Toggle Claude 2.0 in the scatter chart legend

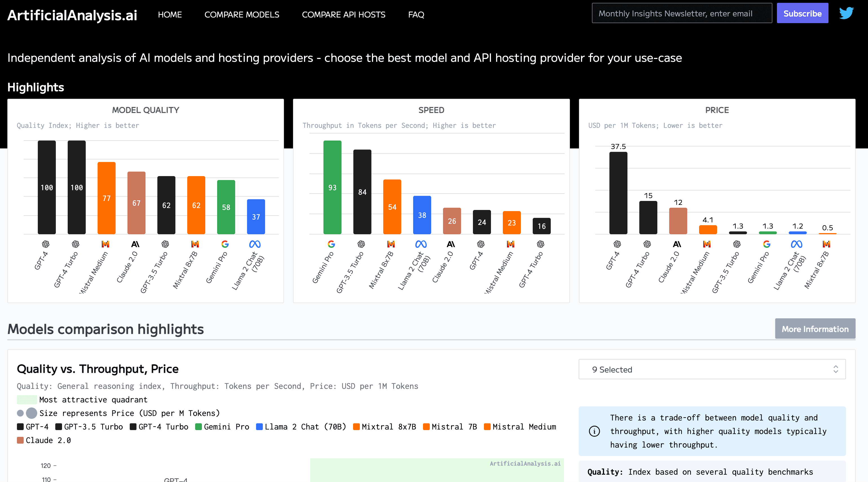click(44, 440)
